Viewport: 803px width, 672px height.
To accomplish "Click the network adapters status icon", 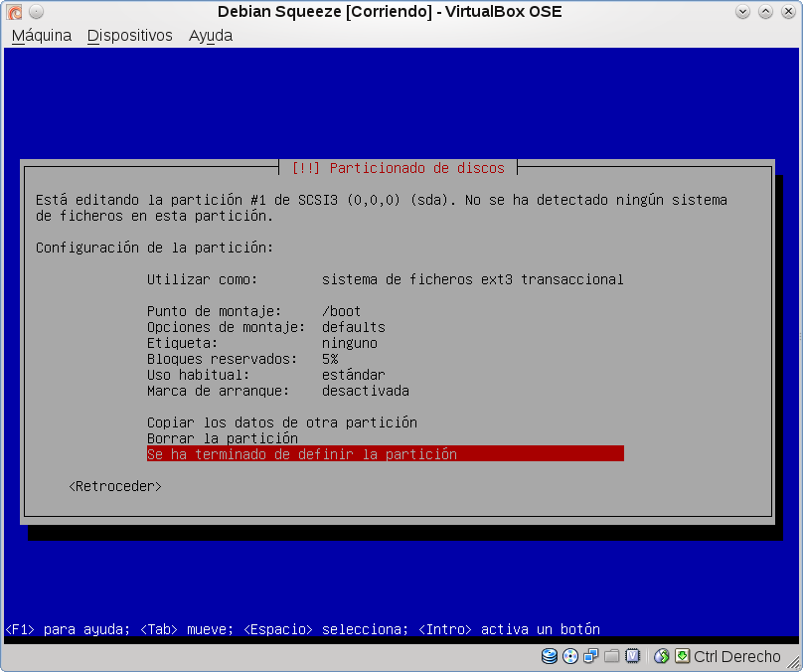I will point(591,656).
